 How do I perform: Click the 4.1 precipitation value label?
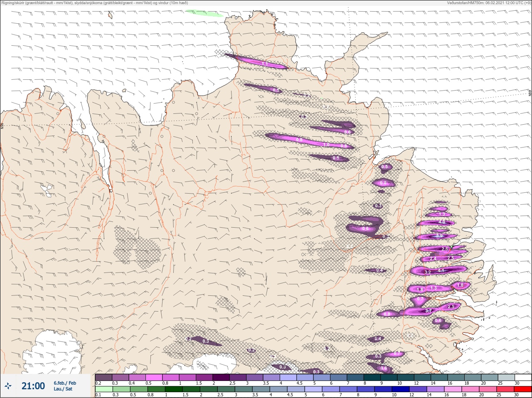[x=441, y=270]
